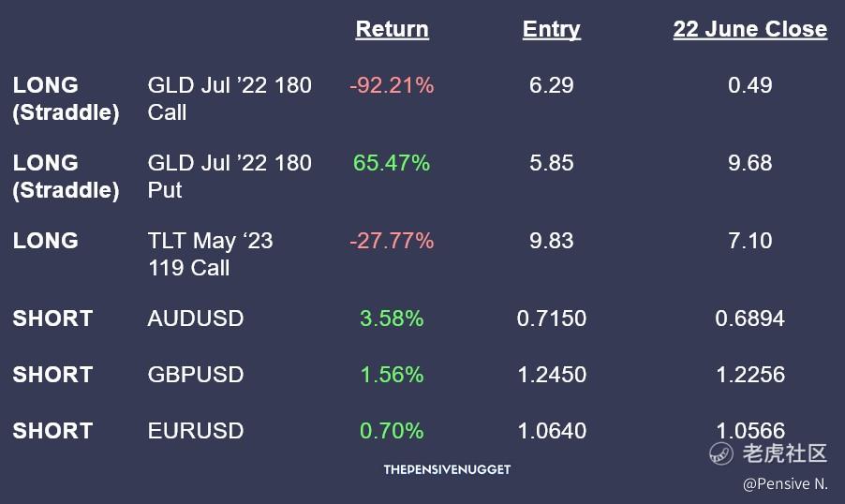Select the GLD Jul '22 180 Put label
The height and width of the screenshot is (504, 845).
click(x=230, y=176)
